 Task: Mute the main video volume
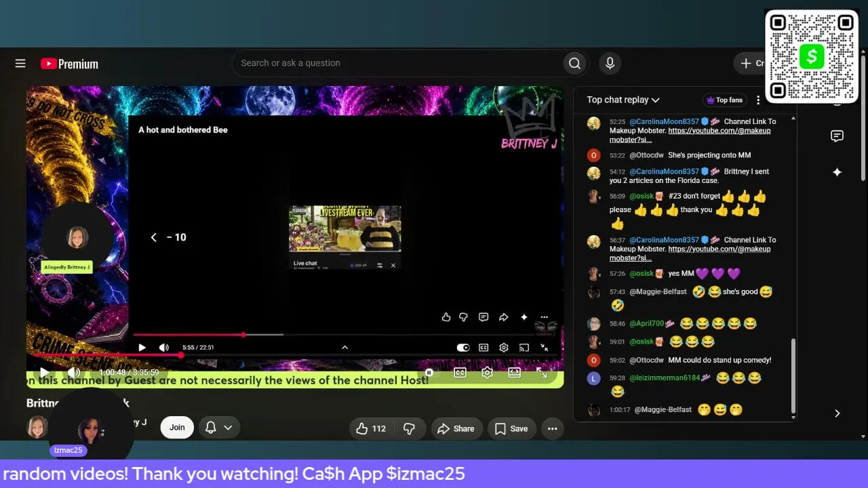pos(74,372)
